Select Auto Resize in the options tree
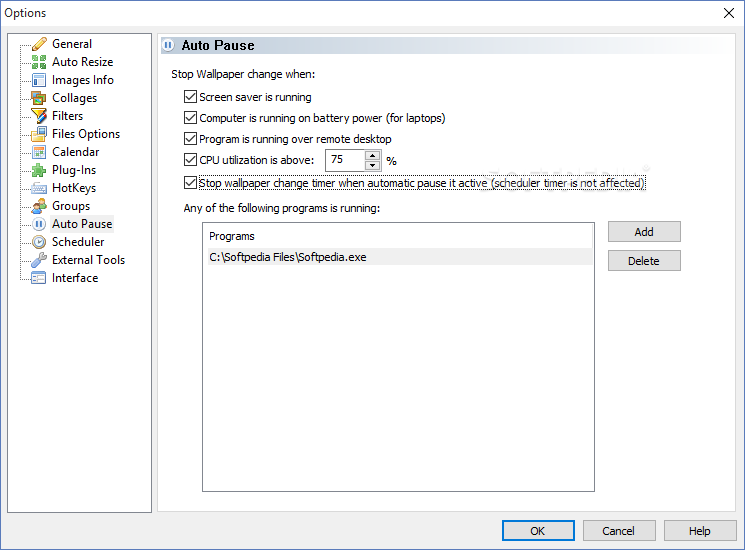Viewport: 745px width, 550px height. tap(82, 62)
